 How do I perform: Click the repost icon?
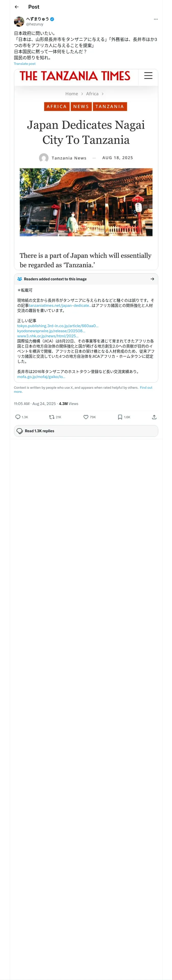tap(51, 417)
